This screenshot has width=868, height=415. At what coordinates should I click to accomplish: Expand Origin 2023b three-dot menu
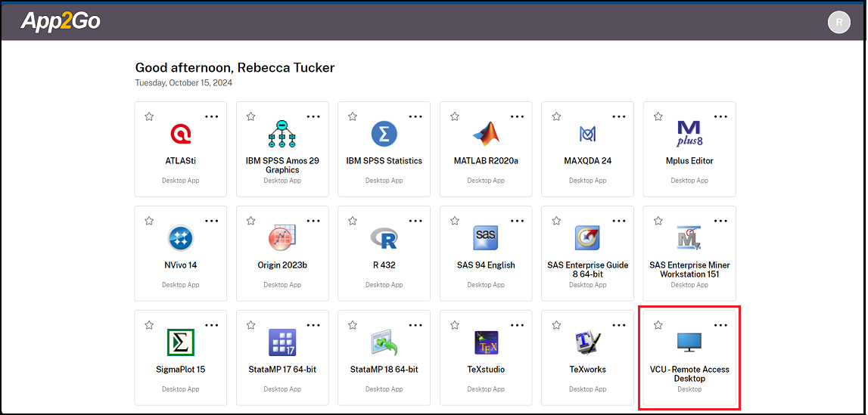314,221
